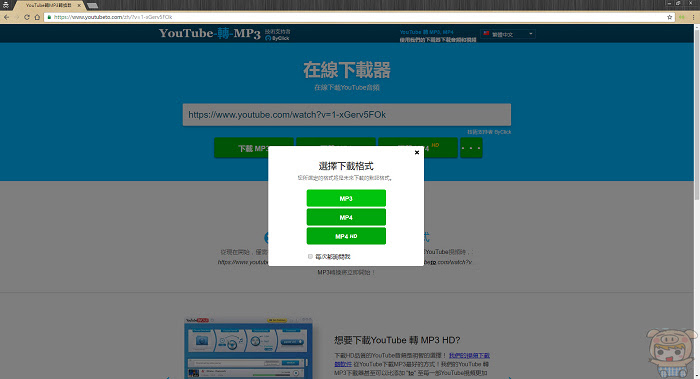Open the language dropdown in the header
700x379 pixels.
click(x=508, y=34)
